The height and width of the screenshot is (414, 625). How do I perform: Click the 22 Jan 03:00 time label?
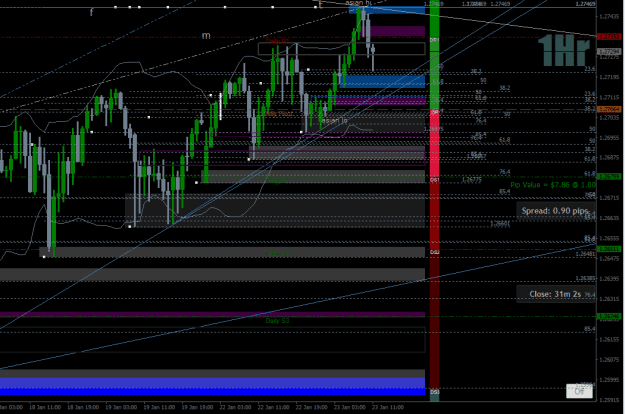235,407
